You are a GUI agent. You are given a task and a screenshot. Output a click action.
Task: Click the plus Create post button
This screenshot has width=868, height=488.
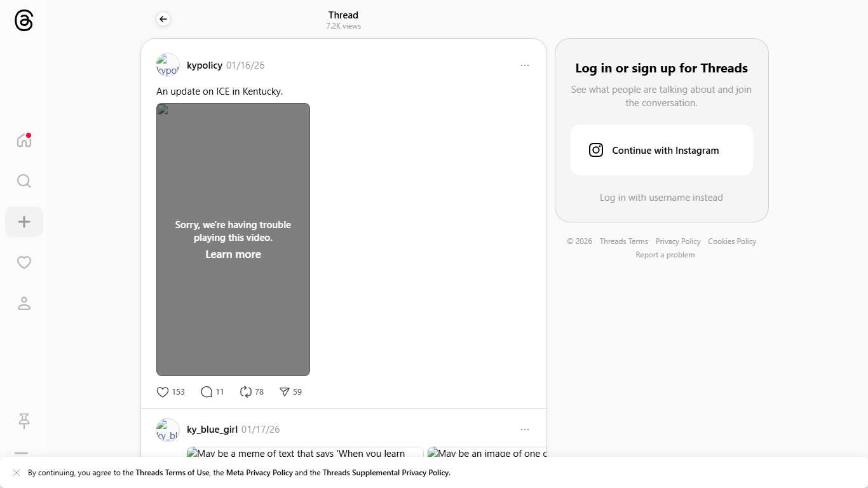(x=24, y=222)
